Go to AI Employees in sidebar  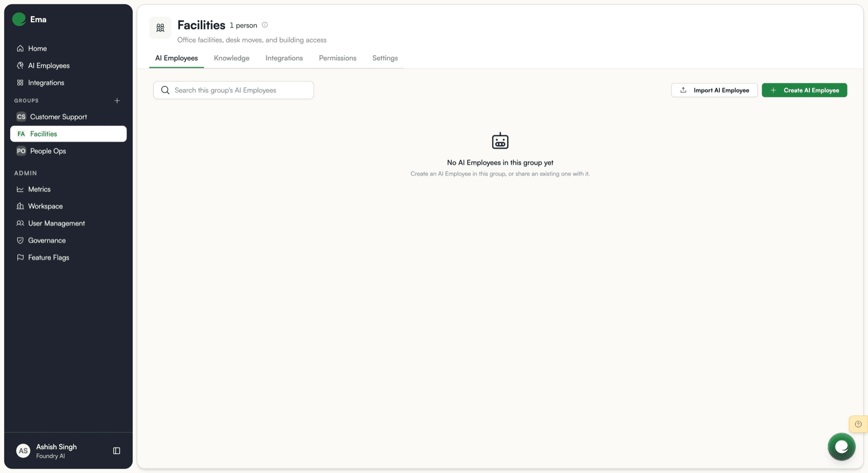tap(68, 66)
